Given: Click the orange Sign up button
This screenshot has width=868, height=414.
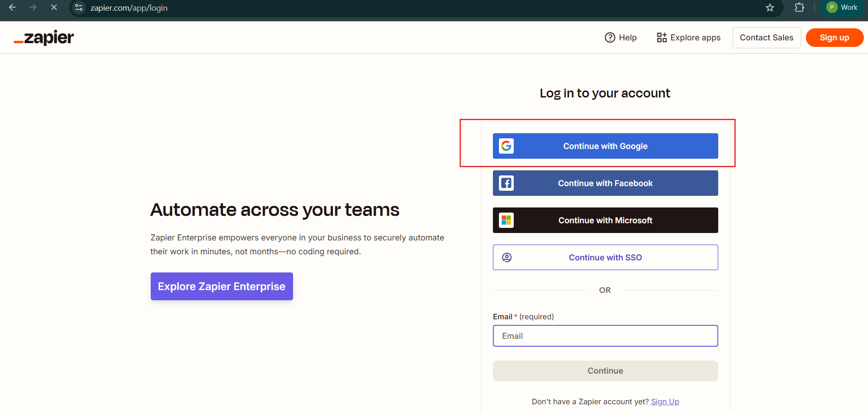Looking at the screenshot, I should 834,38.
